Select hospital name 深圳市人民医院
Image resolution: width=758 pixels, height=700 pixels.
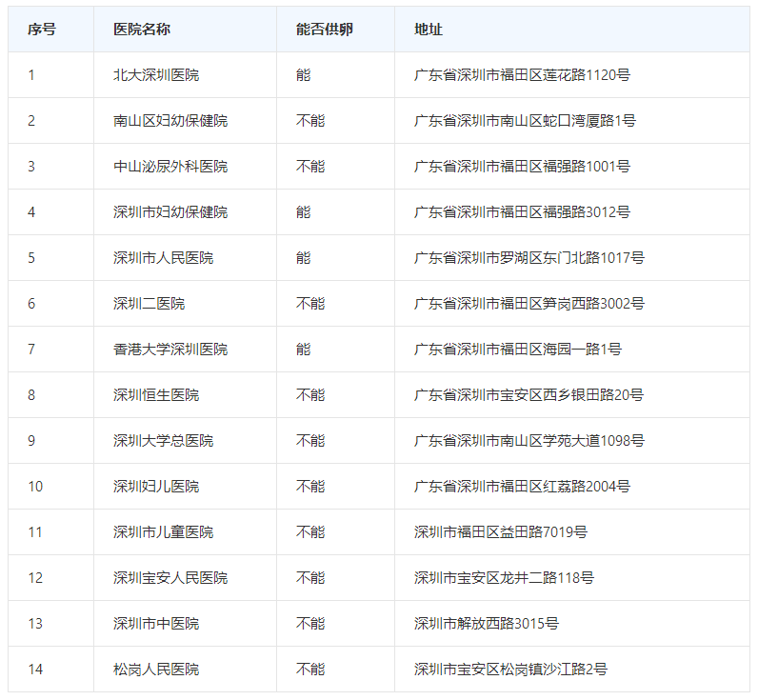(x=164, y=258)
